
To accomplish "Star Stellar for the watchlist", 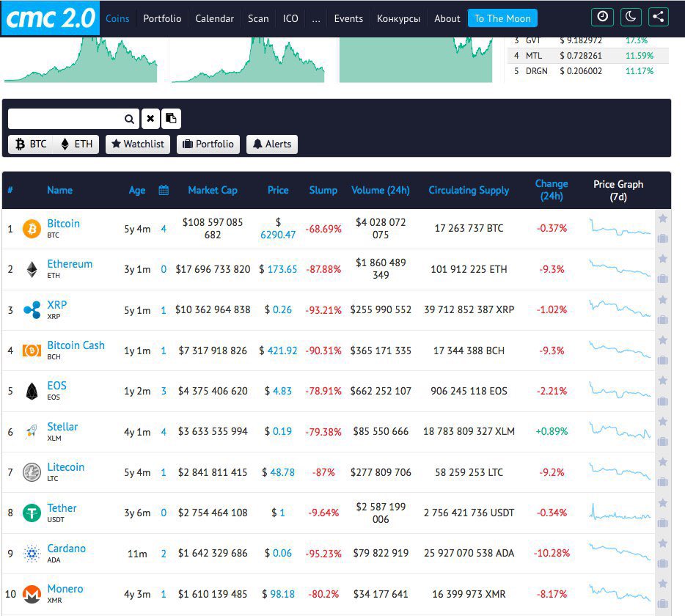I will coord(663,422).
